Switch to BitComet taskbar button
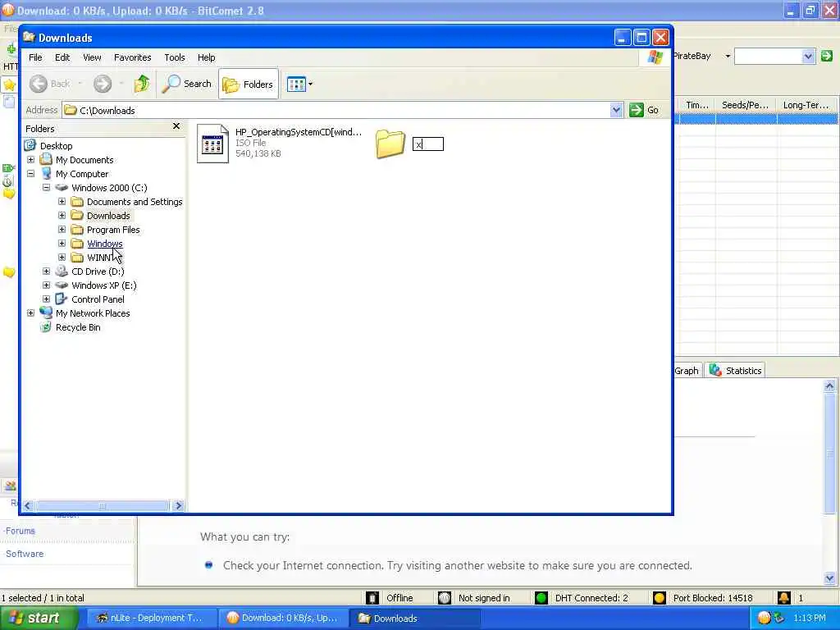This screenshot has width=840, height=630. tap(282, 619)
